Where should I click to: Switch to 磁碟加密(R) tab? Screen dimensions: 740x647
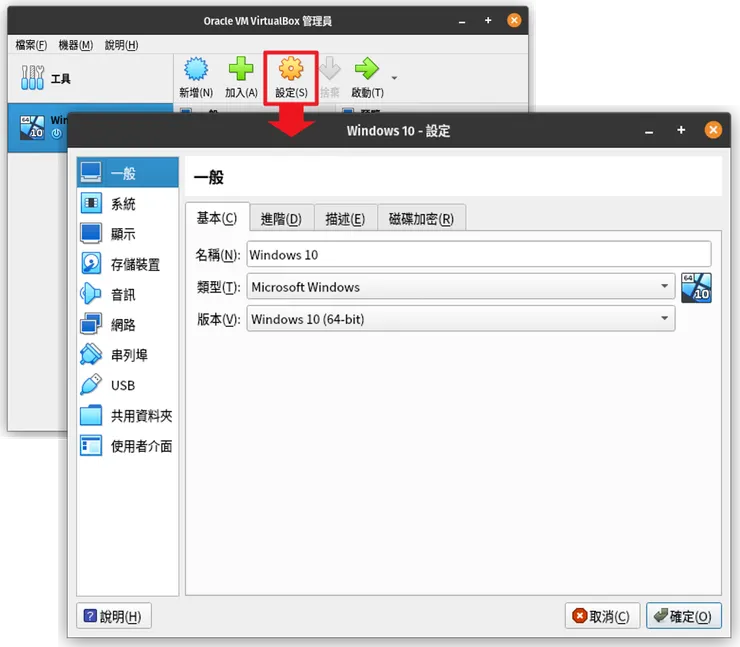click(x=421, y=218)
